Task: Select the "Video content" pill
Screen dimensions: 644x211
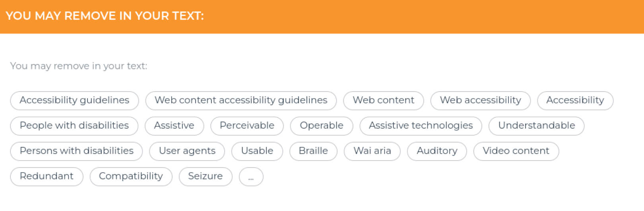Action: [516, 151]
